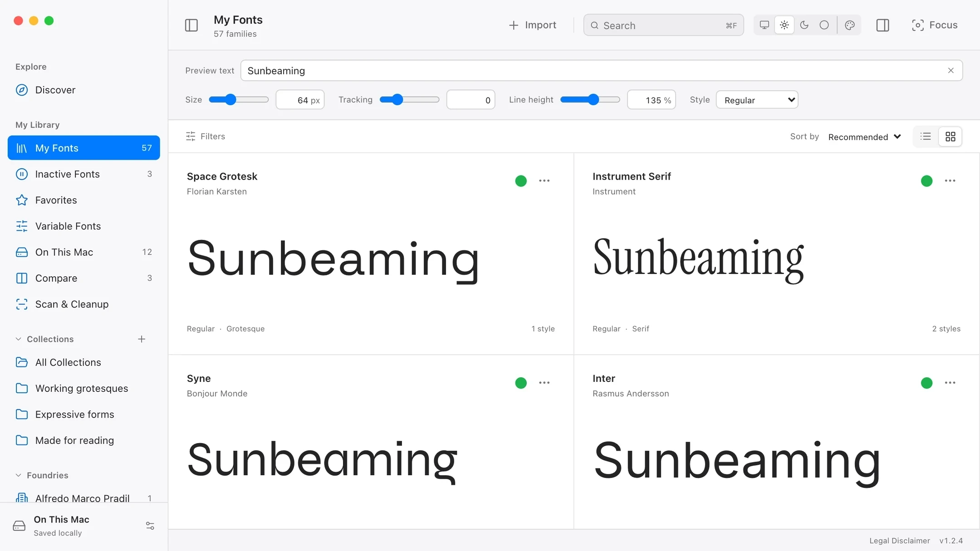Image resolution: width=980 pixels, height=551 pixels.
Task: Add a new collection with plus
Action: tap(142, 339)
